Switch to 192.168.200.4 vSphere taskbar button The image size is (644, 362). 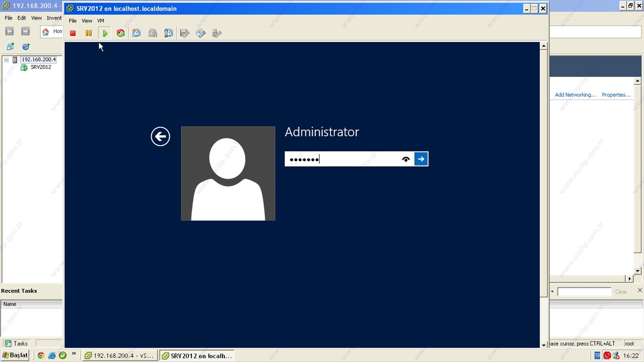click(120, 356)
